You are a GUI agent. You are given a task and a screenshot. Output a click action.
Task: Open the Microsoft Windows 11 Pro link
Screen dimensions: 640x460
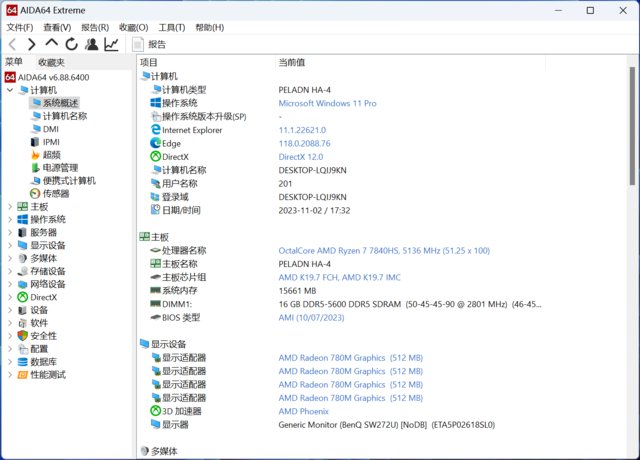click(x=327, y=103)
